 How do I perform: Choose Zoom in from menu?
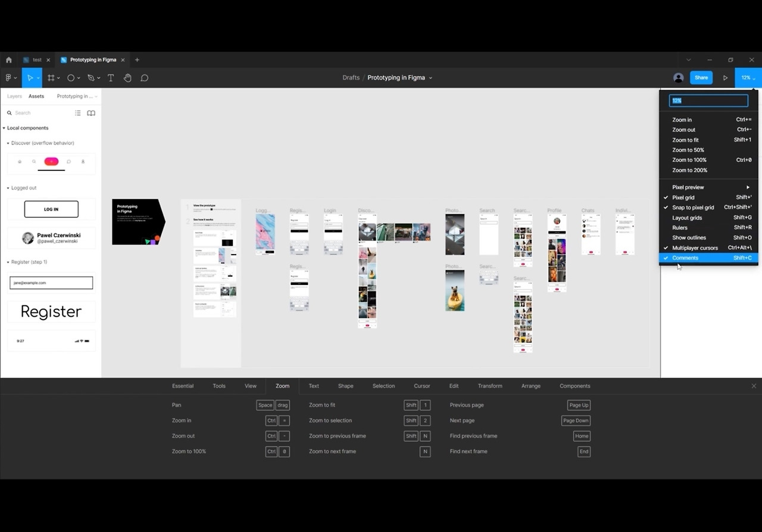click(x=708, y=120)
